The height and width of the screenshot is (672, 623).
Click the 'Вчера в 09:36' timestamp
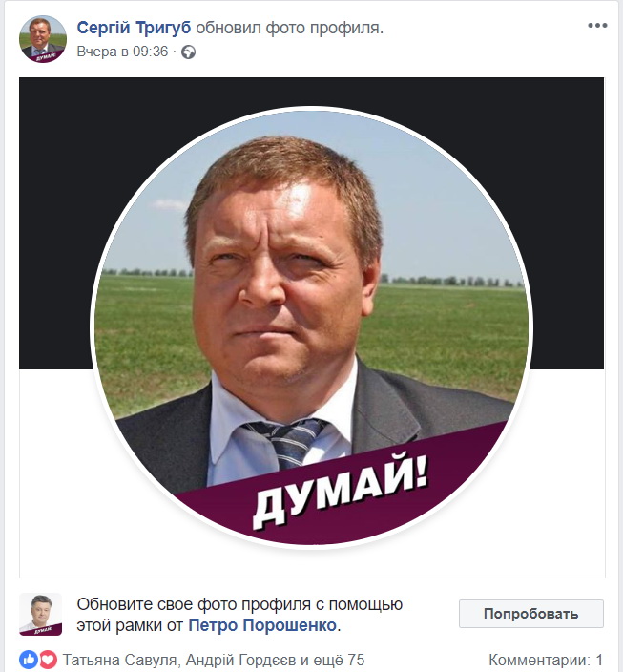pyautogui.click(x=122, y=52)
